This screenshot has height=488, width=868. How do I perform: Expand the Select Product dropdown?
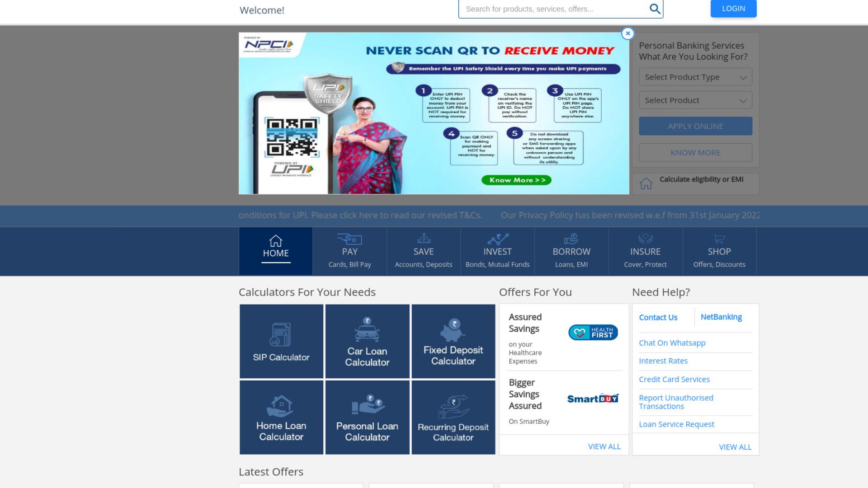tap(695, 100)
